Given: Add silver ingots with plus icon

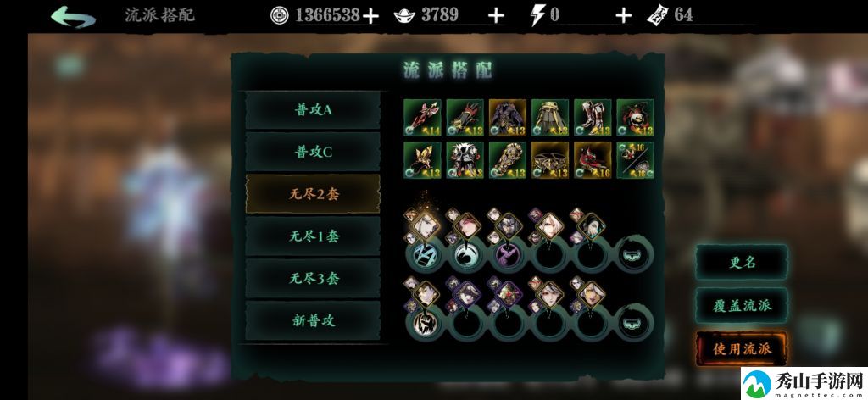Looking at the screenshot, I should (x=496, y=16).
